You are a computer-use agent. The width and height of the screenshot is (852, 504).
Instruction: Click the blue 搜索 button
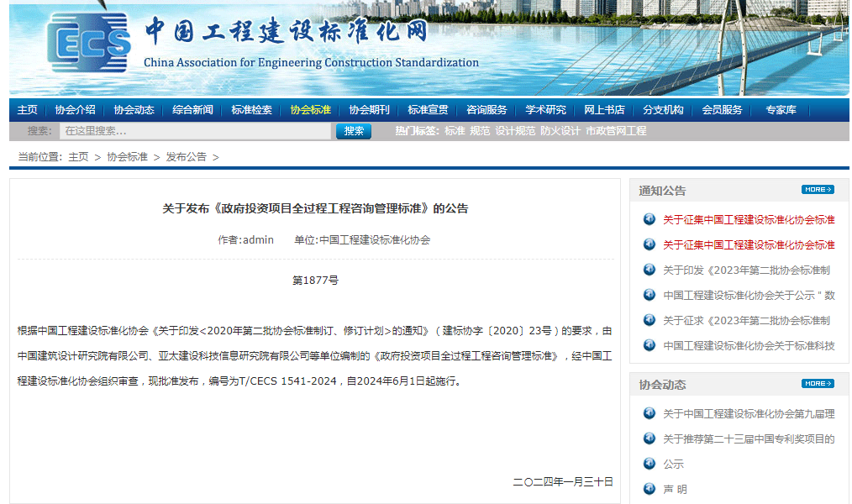tap(354, 131)
